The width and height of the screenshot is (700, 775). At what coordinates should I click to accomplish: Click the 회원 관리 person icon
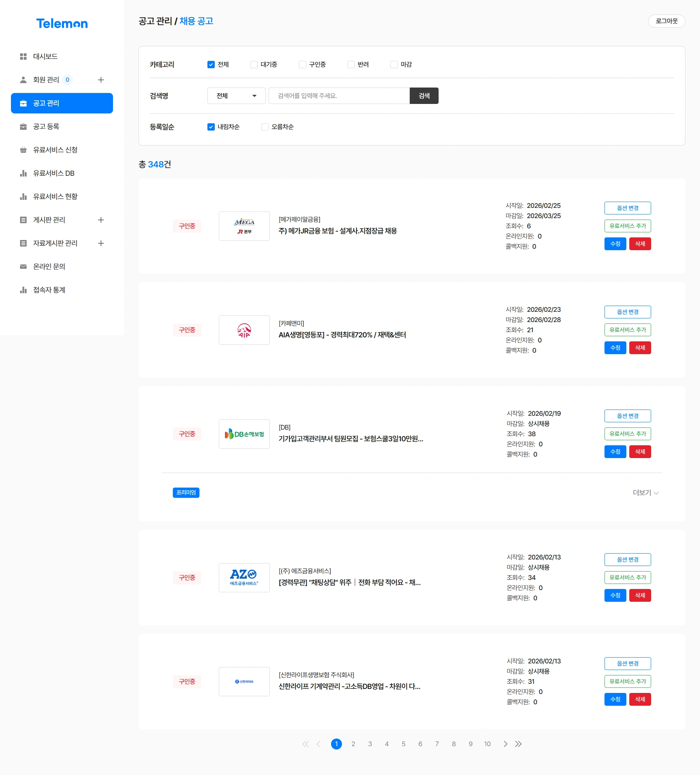pyautogui.click(x=23, y=80)
